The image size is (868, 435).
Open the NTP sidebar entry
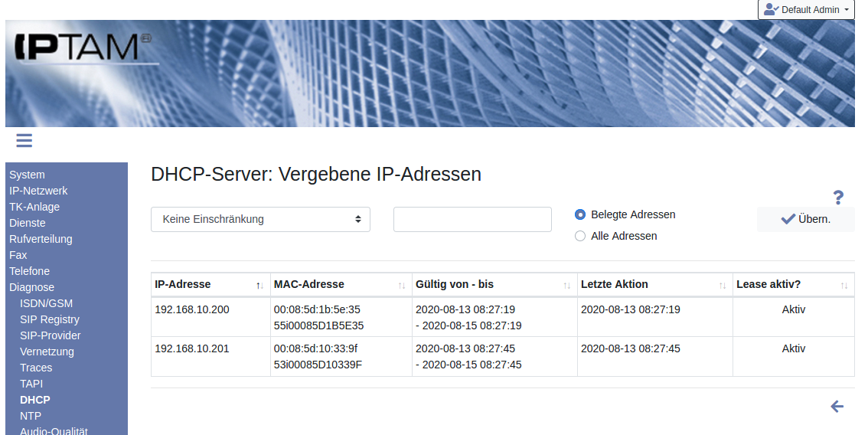[x=31, y=416]
